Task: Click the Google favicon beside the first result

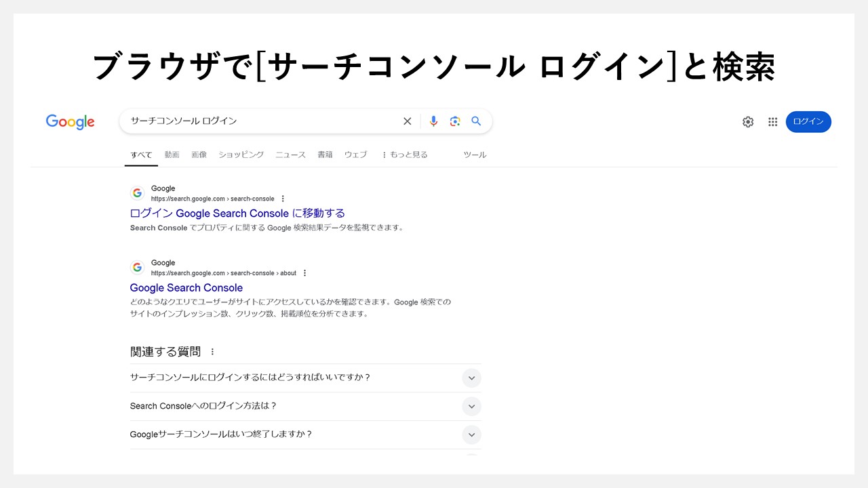Action: pyautogui.click(x=138, y=192)
